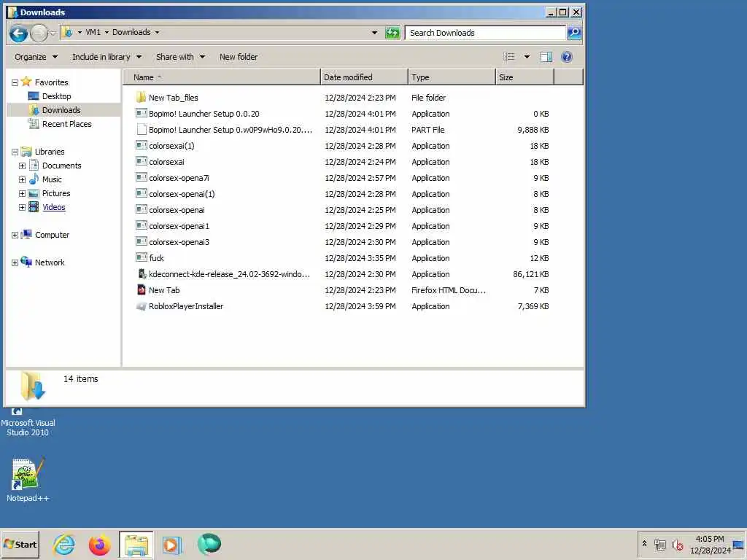Viewport: 747px width, 560px height.
Task: Click the Change your view icon
Action: pos(509,57)
